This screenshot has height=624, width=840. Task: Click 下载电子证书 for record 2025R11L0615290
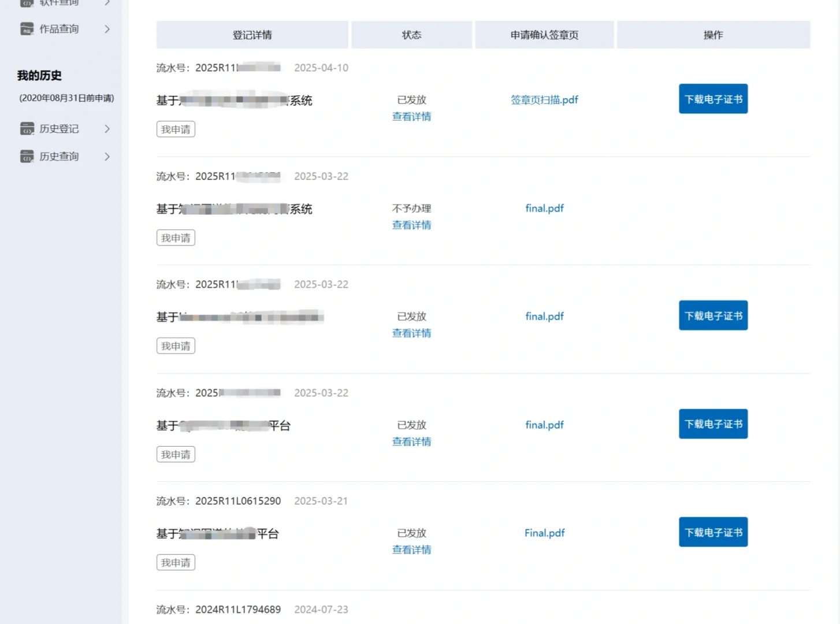coord(713,532)
